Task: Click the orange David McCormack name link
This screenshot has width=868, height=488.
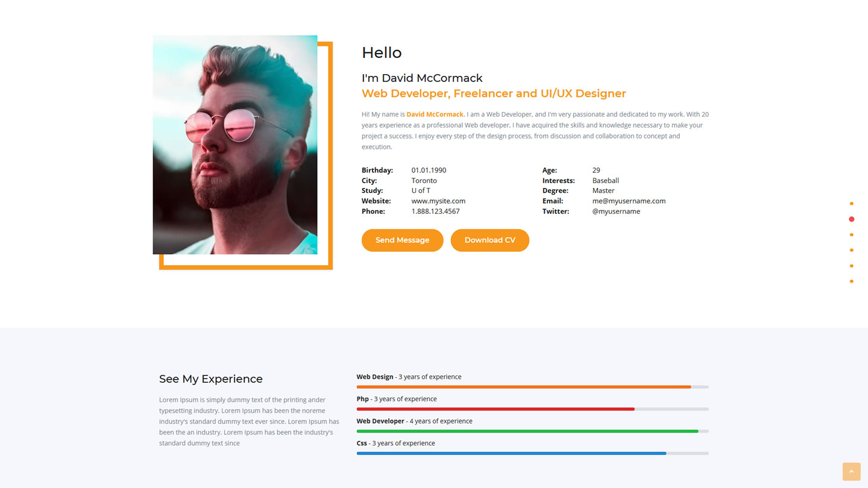Action: [x=435, y=114]
